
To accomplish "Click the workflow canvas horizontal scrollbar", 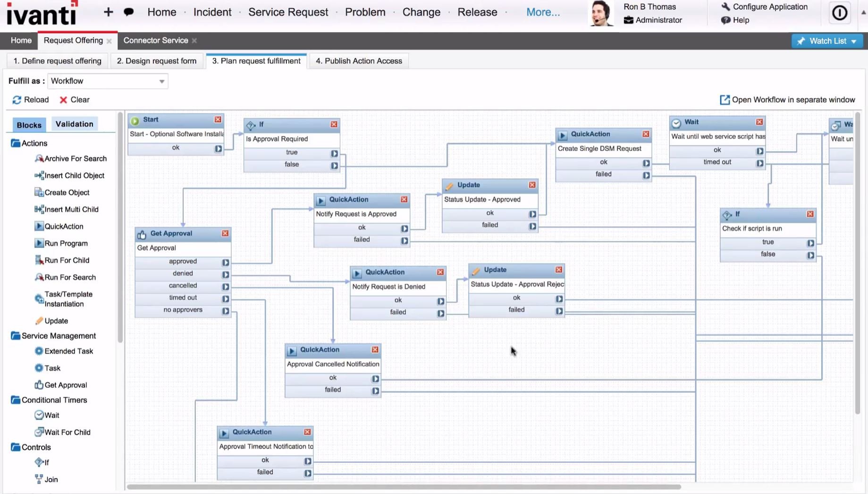I will tap(404, 487).
